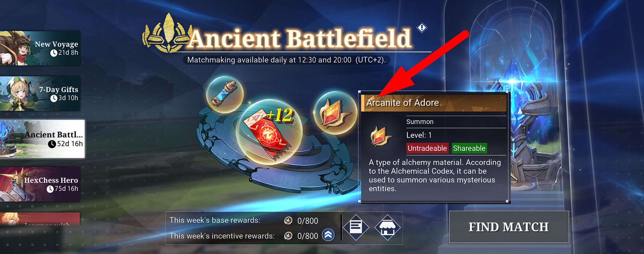Image resolution: width=644 pixels, height=254 pixels.
Task: Click the base rewards coin icon
Action: 288,220
